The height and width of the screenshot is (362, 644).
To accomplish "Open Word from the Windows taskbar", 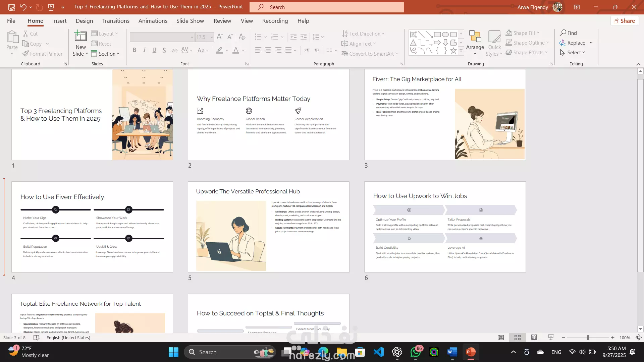I will [452, 352].
